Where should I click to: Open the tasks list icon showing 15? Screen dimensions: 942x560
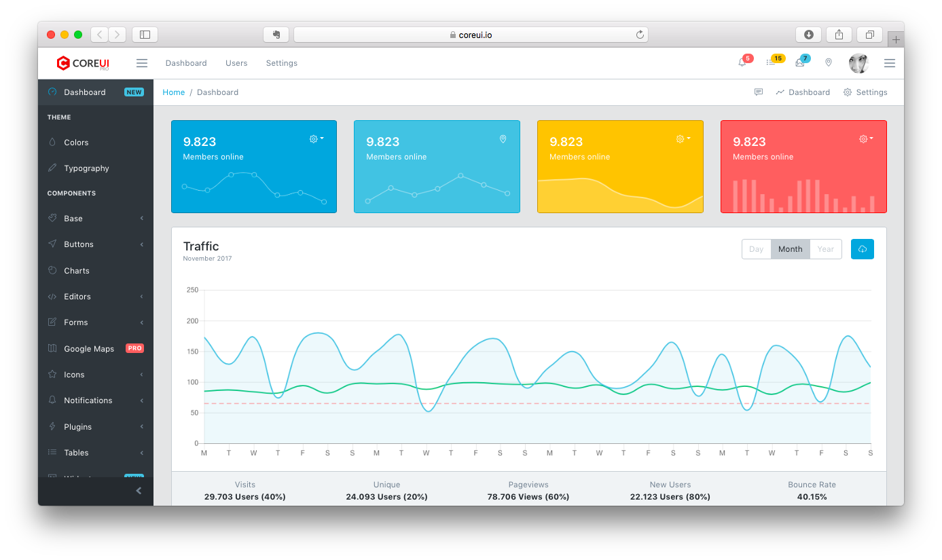pos(771,62)
